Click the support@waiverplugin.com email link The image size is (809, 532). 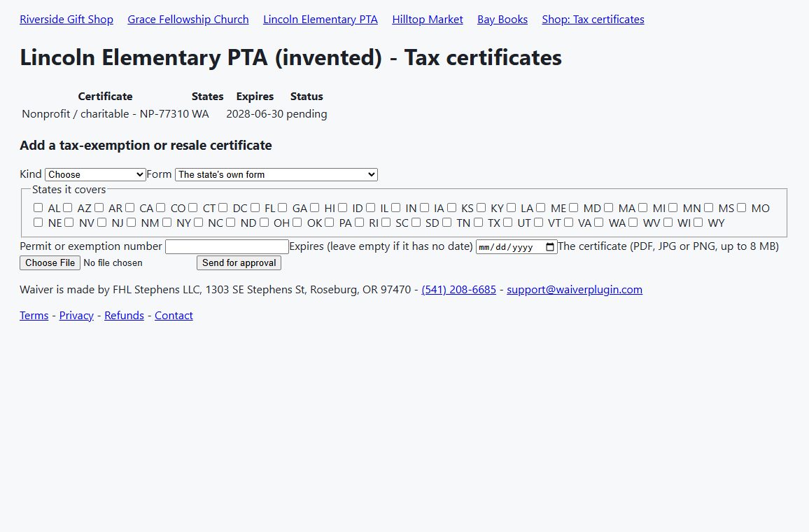pos(575,290)
